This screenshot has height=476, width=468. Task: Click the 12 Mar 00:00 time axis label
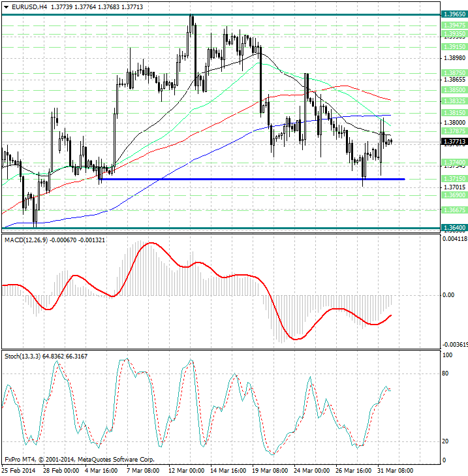[186, 471]
